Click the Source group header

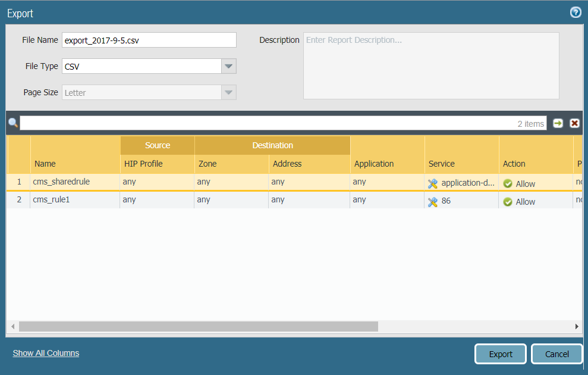coord(158,145)
